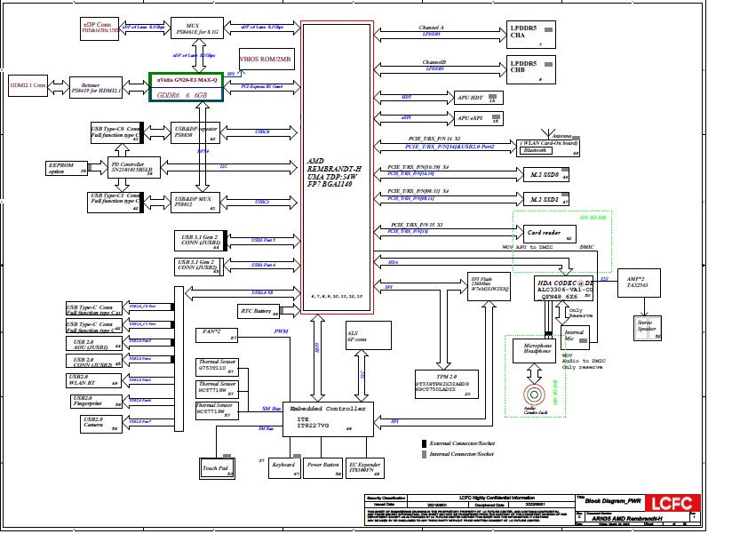Screen dimensions: 756x534
Task: Click the TPM 2.0 block
Action: tap(447, 384)
